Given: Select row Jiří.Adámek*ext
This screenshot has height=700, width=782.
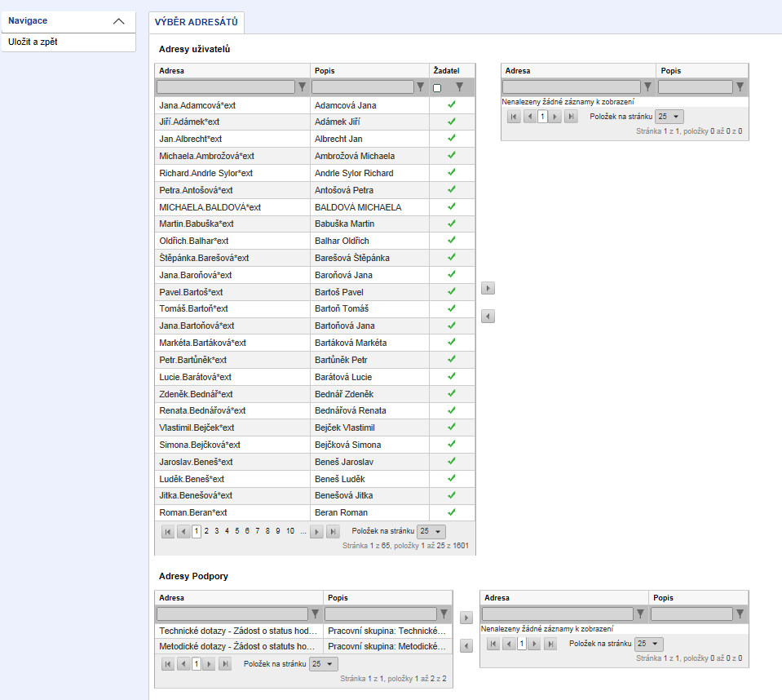Looking at the screenshot, I should [316, 122].
